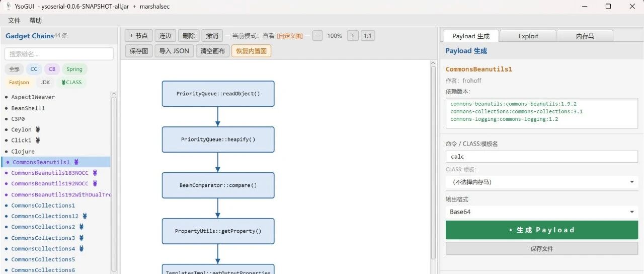Select the CB filter chip
This screenshot has width=644, height=274.
[52, 69]
